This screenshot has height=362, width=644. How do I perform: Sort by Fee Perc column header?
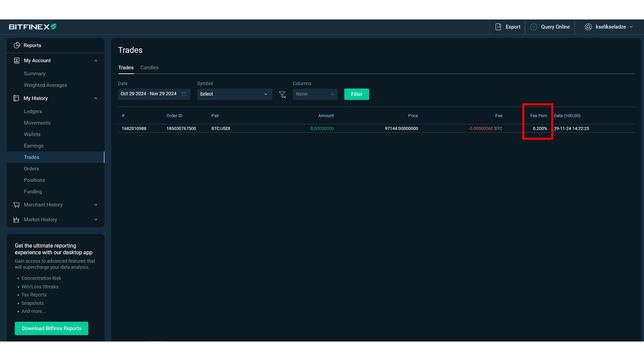(539, 116)
